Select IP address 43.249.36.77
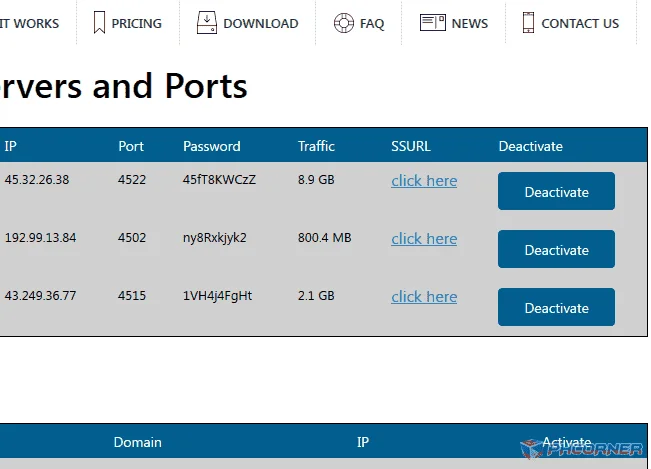The height and width of the screenshot is (469, 651). coord(40,296)
